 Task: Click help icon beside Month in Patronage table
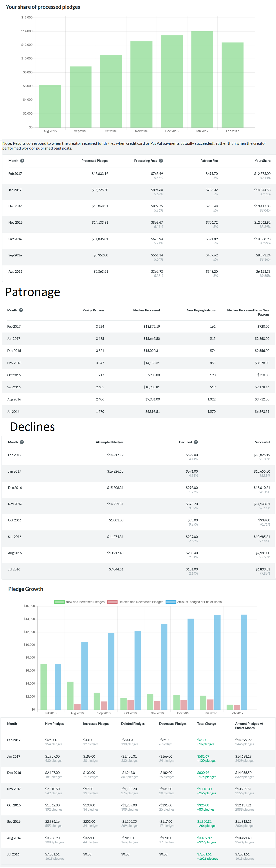coord(21,310)
